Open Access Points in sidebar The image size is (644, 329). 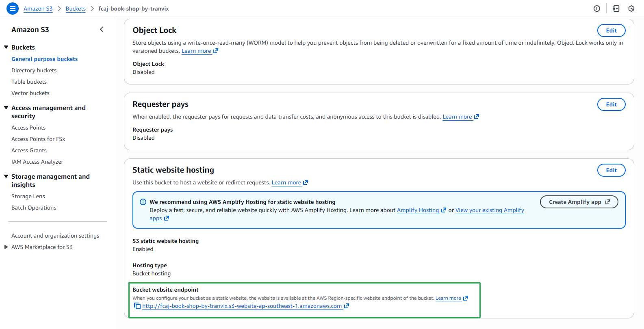coord(28,128)
